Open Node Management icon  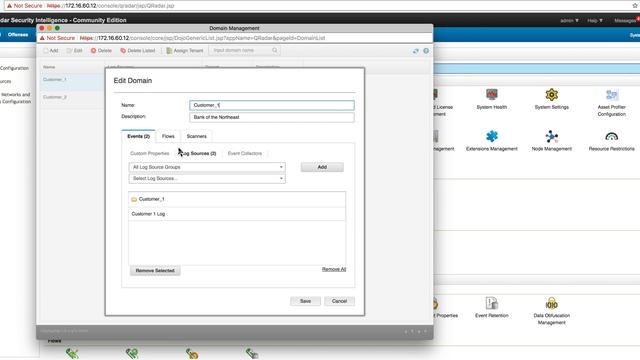point(551,136)
